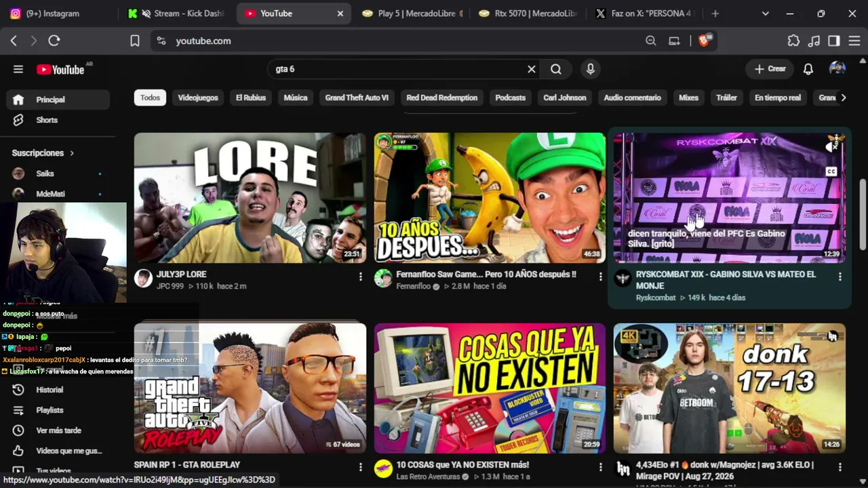
Task: Click the Ryskcombat channel avatar
Action: [623, 279]
